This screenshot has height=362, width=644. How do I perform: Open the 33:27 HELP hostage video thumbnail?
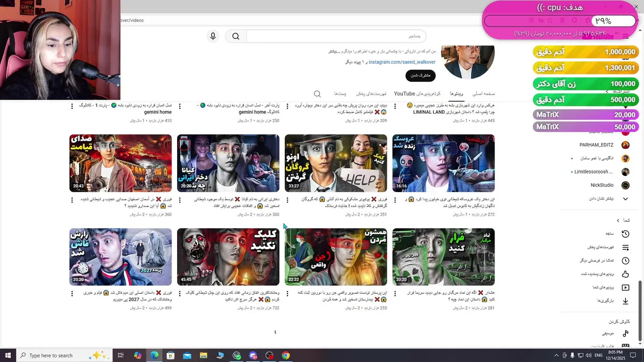click(x=336, y=163)
